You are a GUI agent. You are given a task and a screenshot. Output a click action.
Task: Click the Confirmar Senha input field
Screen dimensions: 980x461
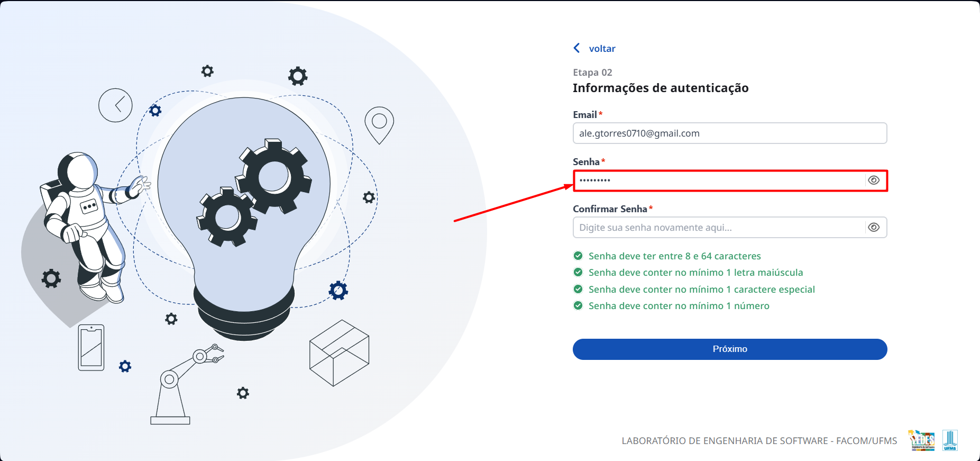[719, 228]
